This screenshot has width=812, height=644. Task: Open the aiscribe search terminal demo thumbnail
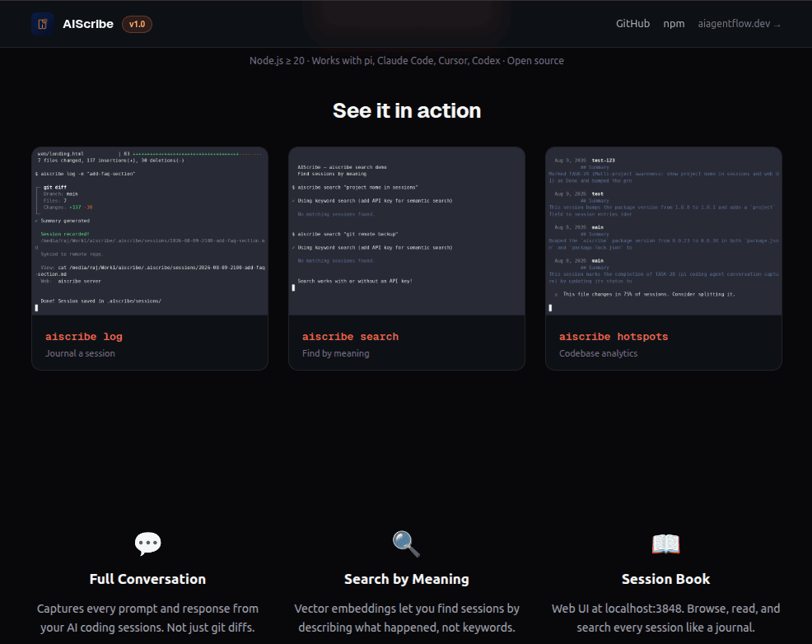click(x=407, y=231)
